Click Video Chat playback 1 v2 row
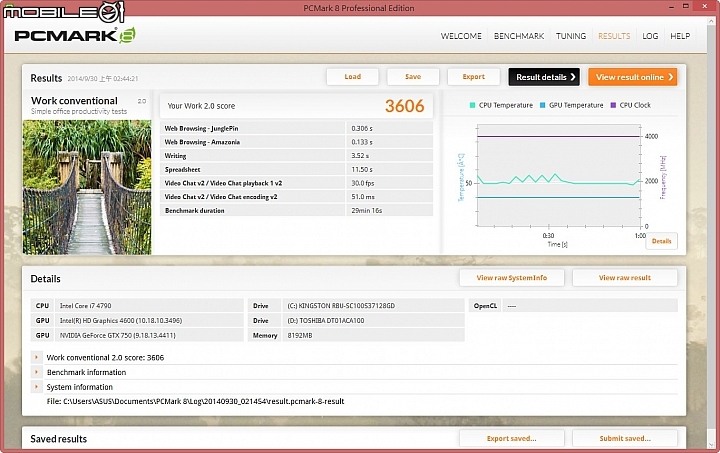Viewport: 720px width, 453px height. point(296,183)
